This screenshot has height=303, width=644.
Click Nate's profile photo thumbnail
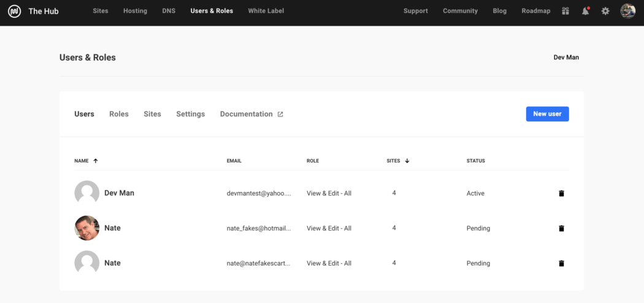[86, 228]
